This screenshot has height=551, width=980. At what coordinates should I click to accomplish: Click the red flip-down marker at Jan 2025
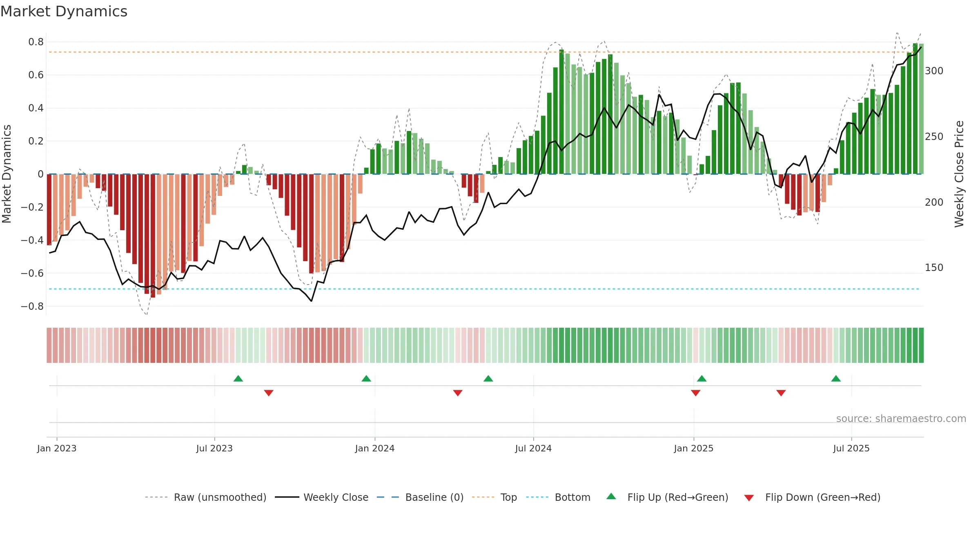coord(696,393)
